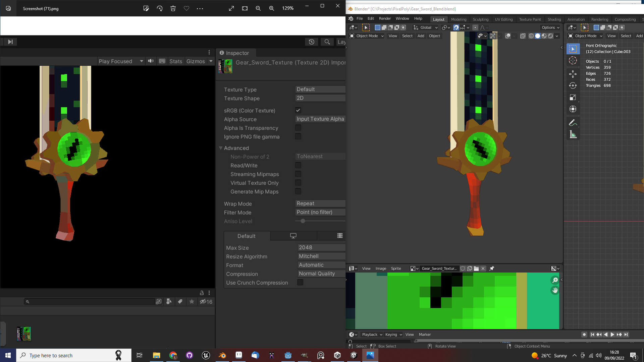Click the zoom magnifier in image editor
Screen dimensions: 644x362
[x=555, y=280]
